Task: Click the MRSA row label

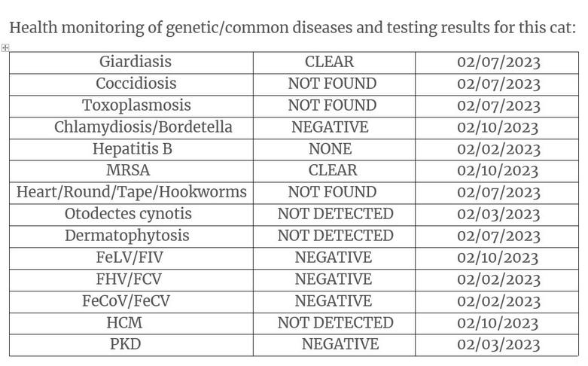Action: 128,171
